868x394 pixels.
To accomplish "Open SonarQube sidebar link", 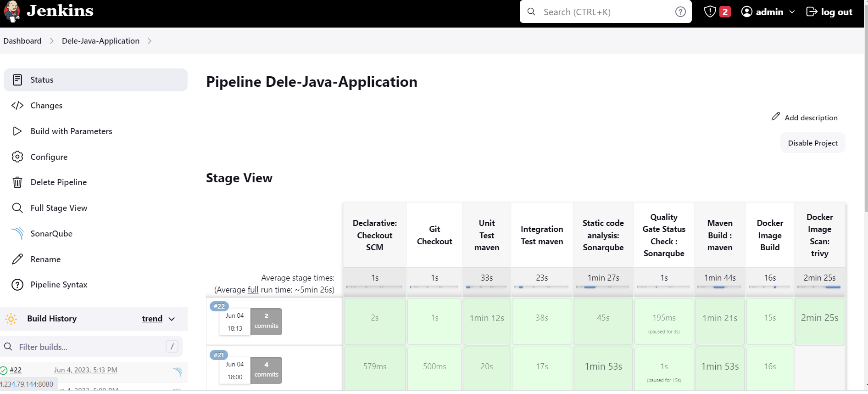I will coord(95,233).
